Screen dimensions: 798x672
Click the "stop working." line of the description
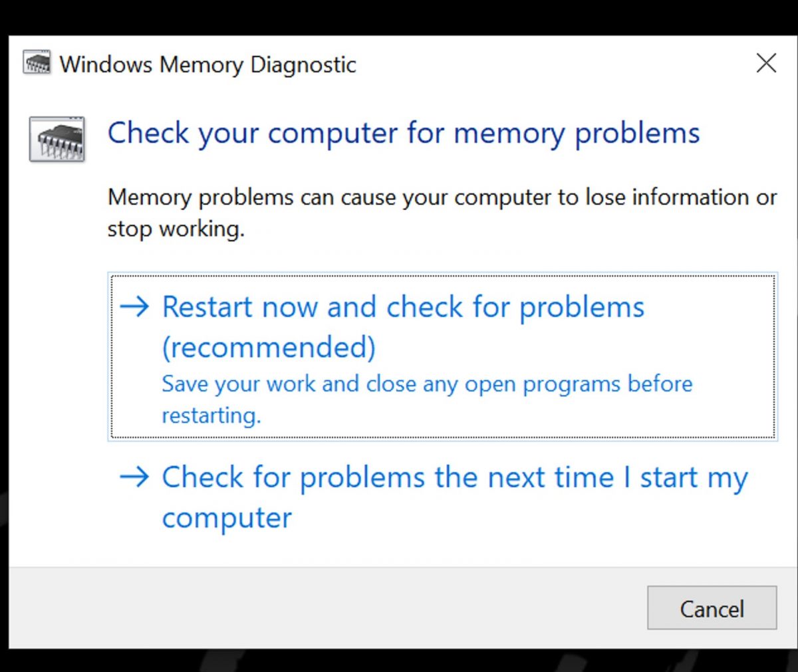(x=176, y=229)
